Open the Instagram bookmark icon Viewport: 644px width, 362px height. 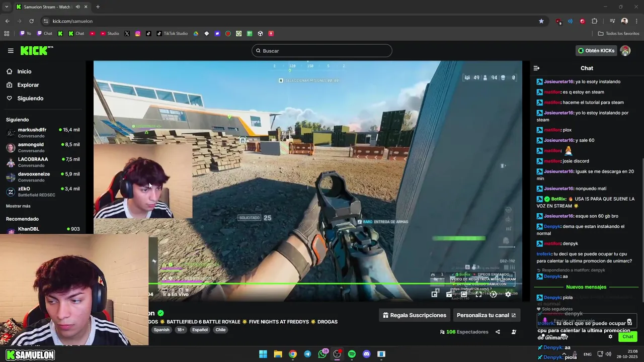pos(138,34)
